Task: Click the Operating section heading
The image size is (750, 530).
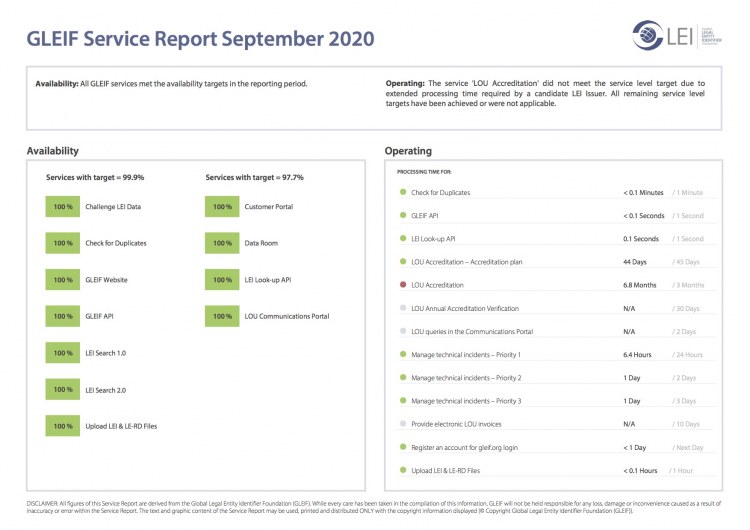Action: (x=408, y=151)
